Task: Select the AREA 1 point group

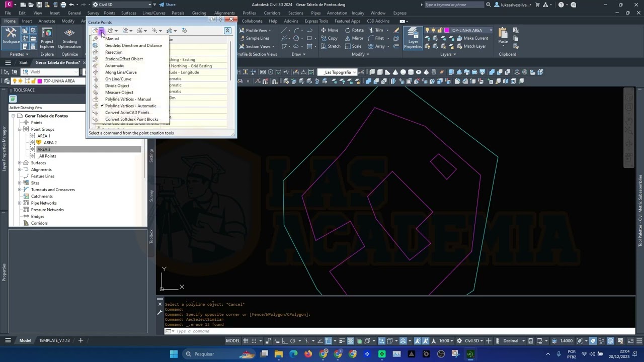Action: click(43, 136)
